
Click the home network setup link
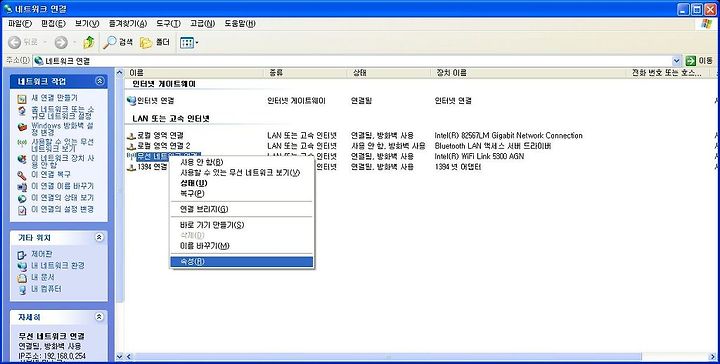click(x=62, y=112)
